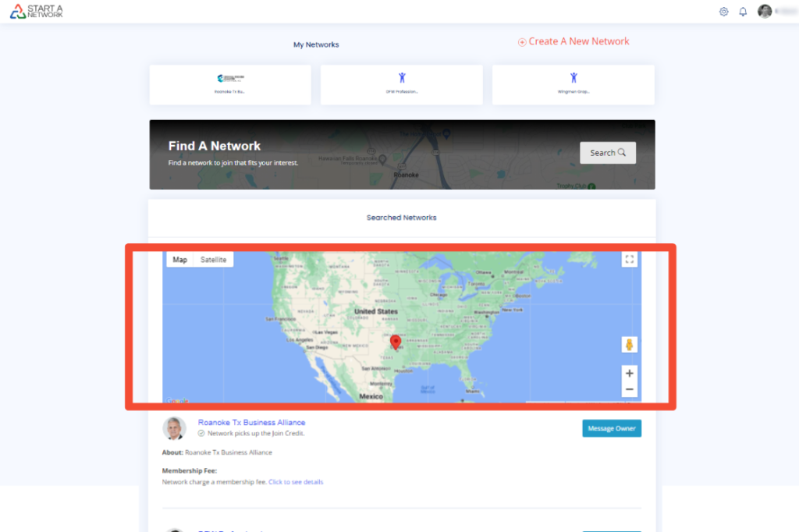The height and width of the screenshot is (532, 799).
Task: Zoom in the map with plus button
Action: click(x=629, y=374)
